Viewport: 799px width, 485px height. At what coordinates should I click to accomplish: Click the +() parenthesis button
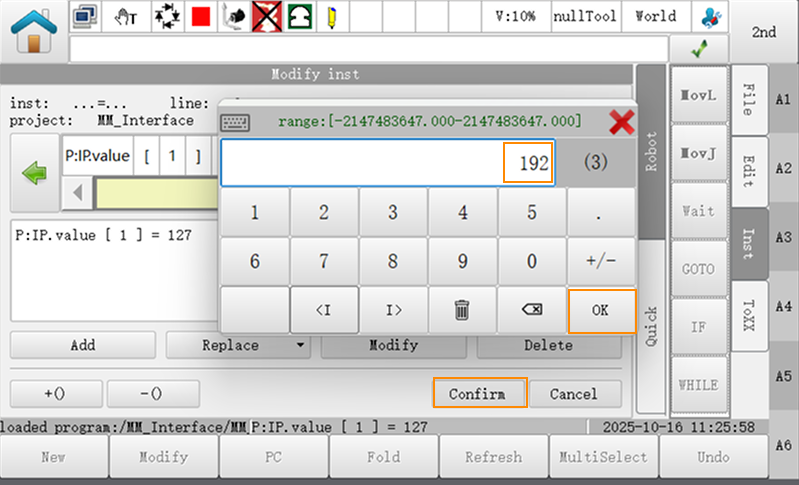pos(56,394)
